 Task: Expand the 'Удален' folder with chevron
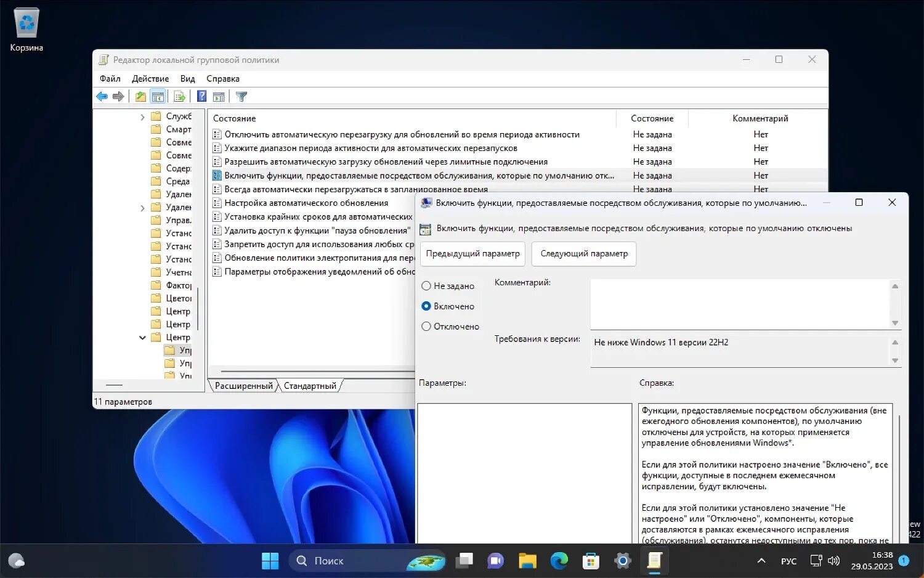point(142,208)
